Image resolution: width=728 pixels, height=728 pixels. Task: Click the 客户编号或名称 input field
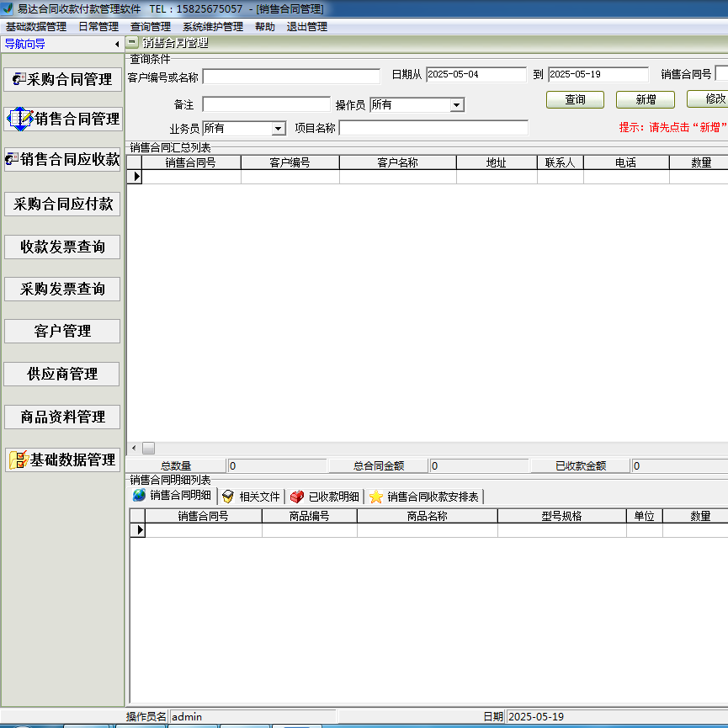(x=291, y=77)
